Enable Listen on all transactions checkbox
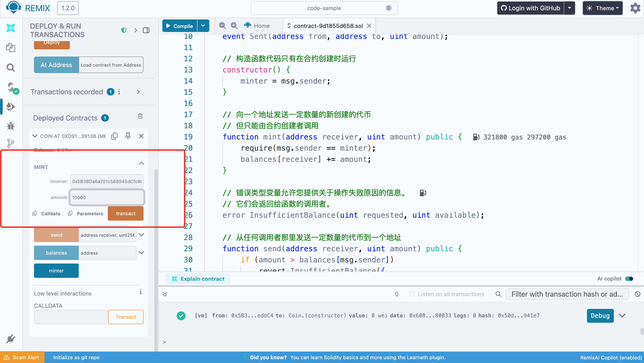The height and width of the screenshot is (363, 644). (412, 293)
